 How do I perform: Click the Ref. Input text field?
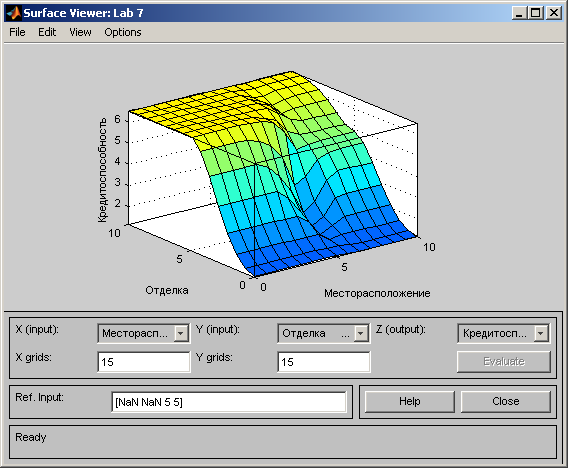click(229, 402)
